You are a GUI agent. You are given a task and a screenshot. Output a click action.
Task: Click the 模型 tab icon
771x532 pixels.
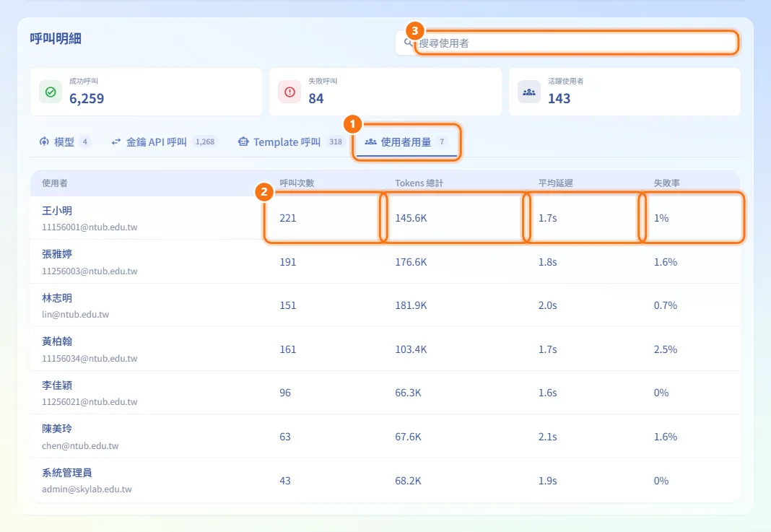(44, 141)
